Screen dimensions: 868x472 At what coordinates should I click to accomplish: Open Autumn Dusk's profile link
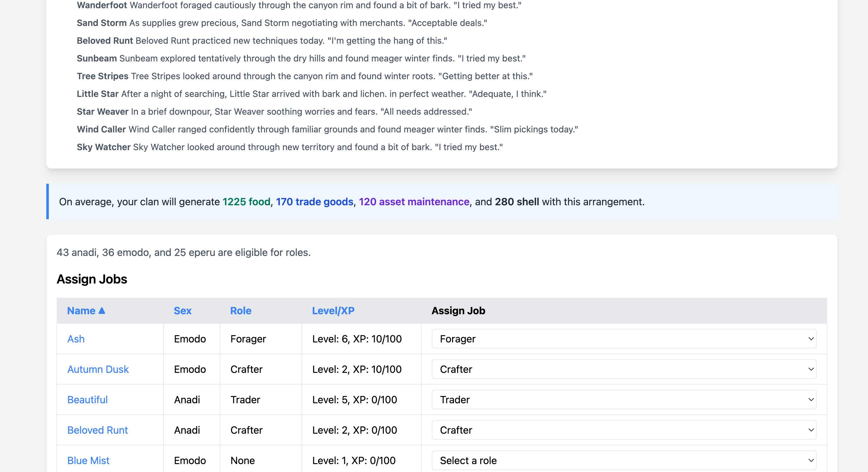(98, 369)
